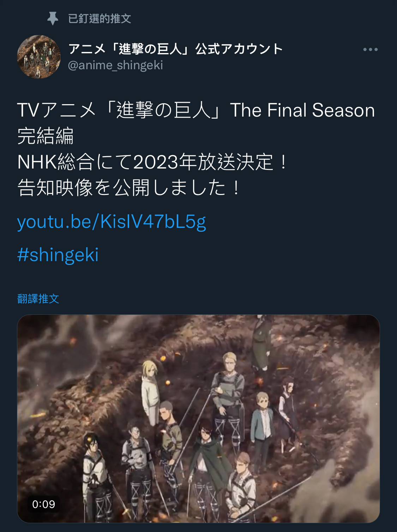Viewport: 397px width, 532px height.
Task: Click the 告知映像を公開しました line
Action: (122, 188)
